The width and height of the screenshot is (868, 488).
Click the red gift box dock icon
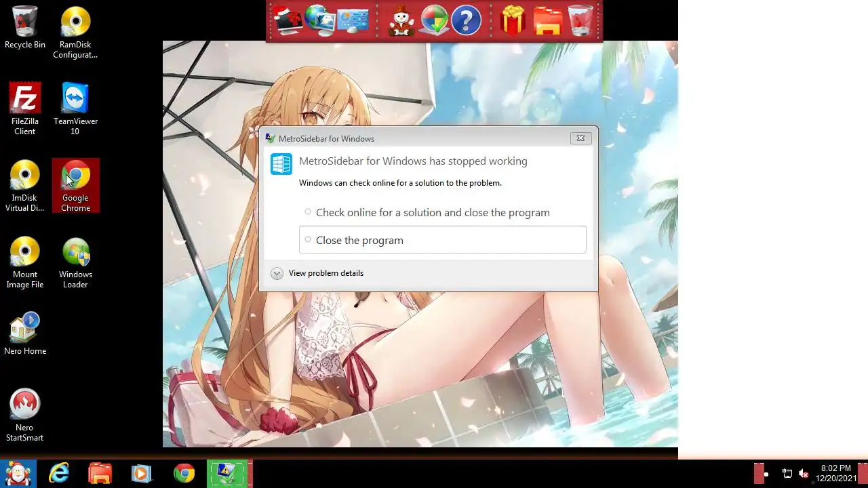(514, 21)
